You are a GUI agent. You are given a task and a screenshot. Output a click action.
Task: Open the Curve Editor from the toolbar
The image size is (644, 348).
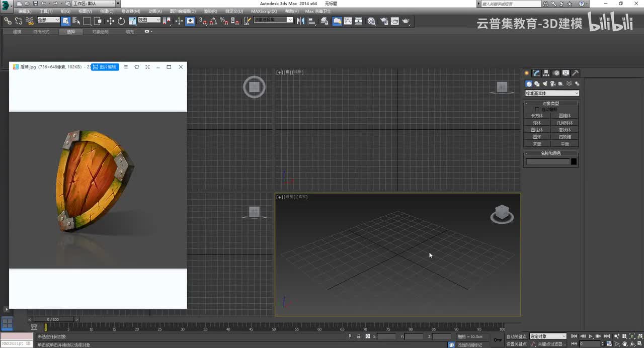[x=348, y=21]
